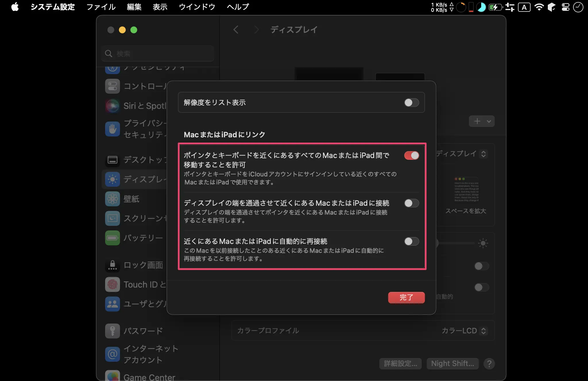Enable 自動的に再接続 switch
Image resolution: width=588 pixels, height=381 pixels.
411,241
